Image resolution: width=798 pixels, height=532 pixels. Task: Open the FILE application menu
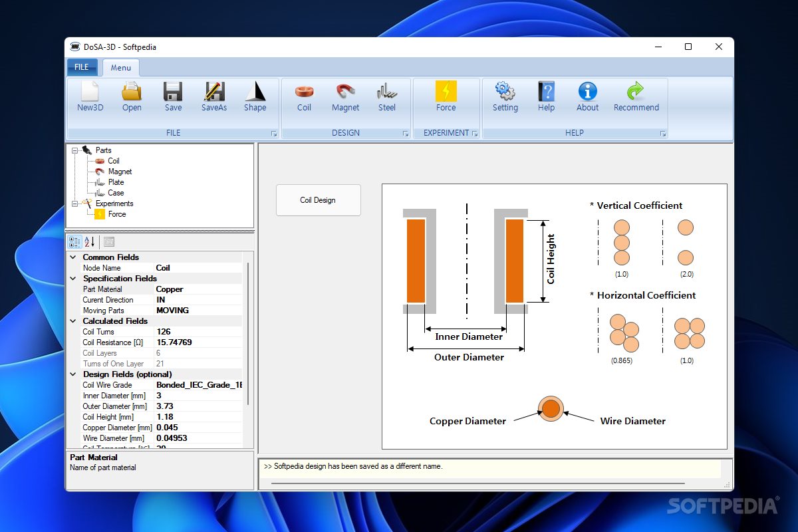click(82, 67)
